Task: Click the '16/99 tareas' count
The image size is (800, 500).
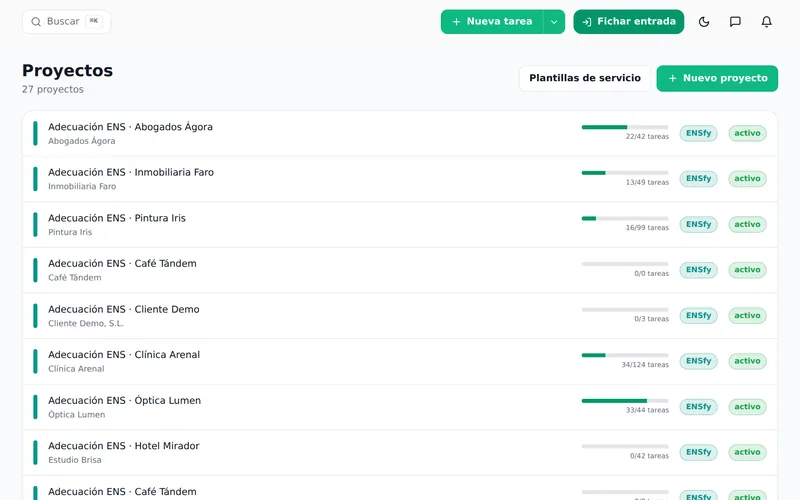Action: click(647, 228)
